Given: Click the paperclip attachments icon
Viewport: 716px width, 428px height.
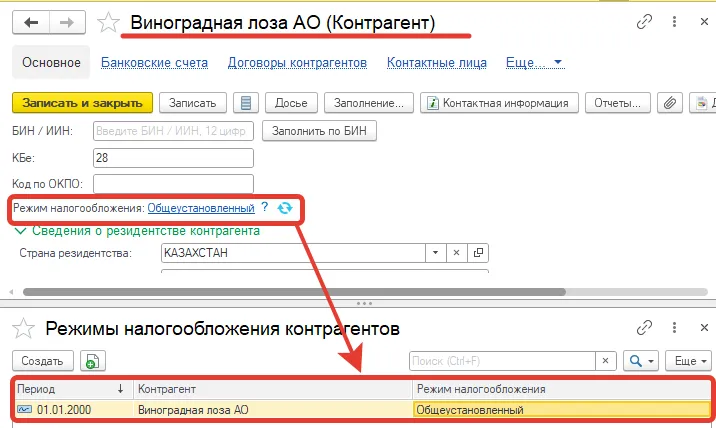Looking at the screenshot, I should [670, 103].
